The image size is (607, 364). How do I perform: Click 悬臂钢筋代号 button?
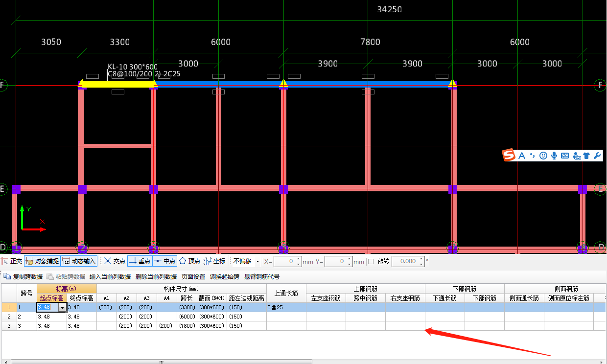[x=262, y=276]
